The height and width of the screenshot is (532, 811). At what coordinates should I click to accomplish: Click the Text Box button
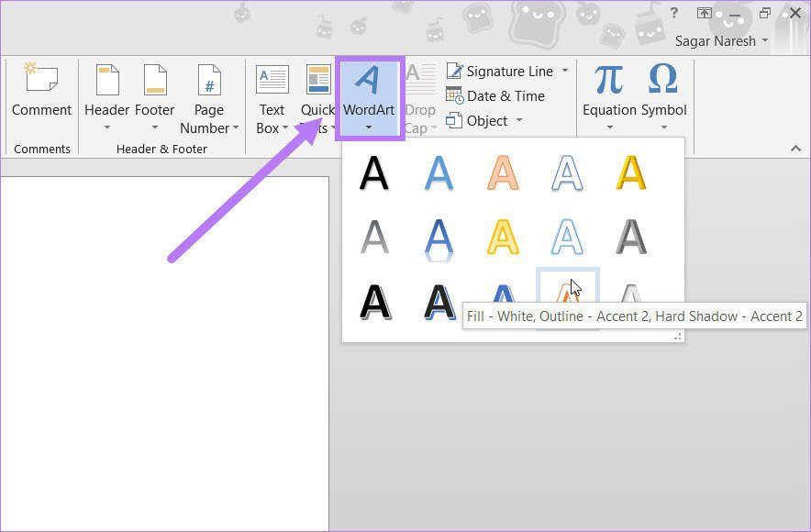272,98
